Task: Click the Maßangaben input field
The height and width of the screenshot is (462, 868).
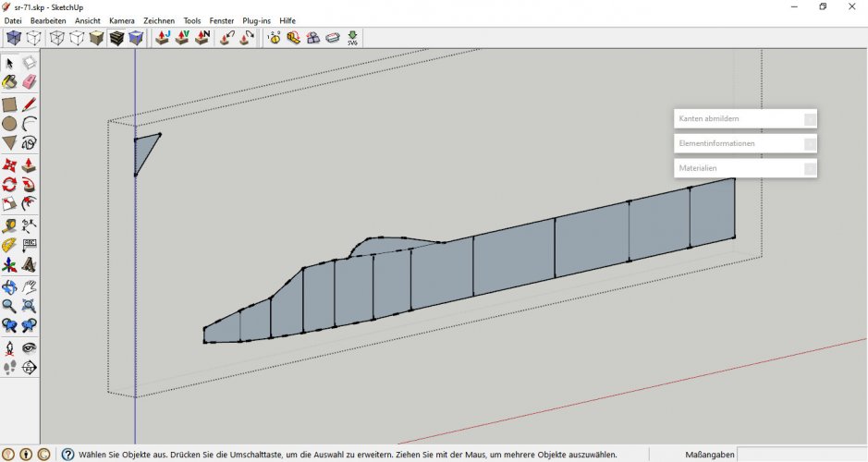Action: (x=801, y=455)
